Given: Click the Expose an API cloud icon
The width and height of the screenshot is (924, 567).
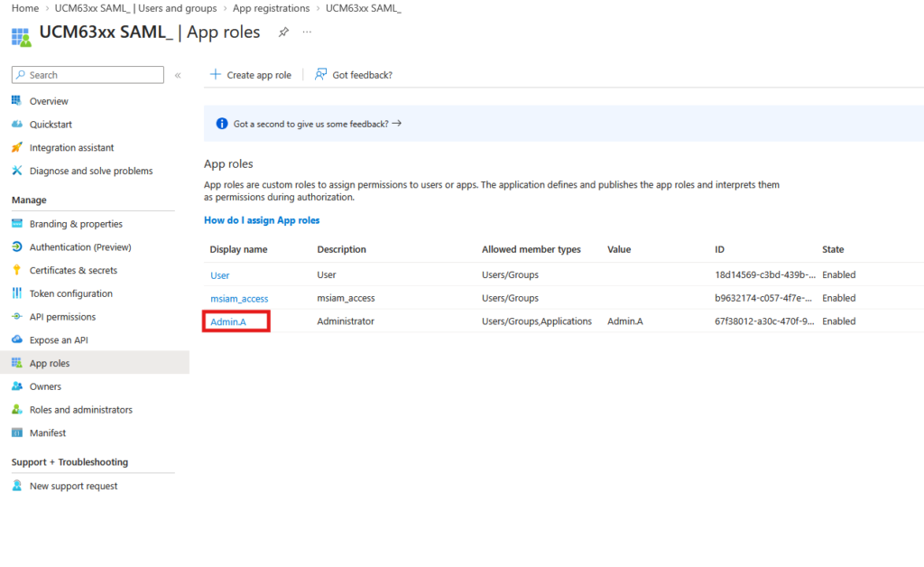Looking at the screenshot, I should (16, 339).
